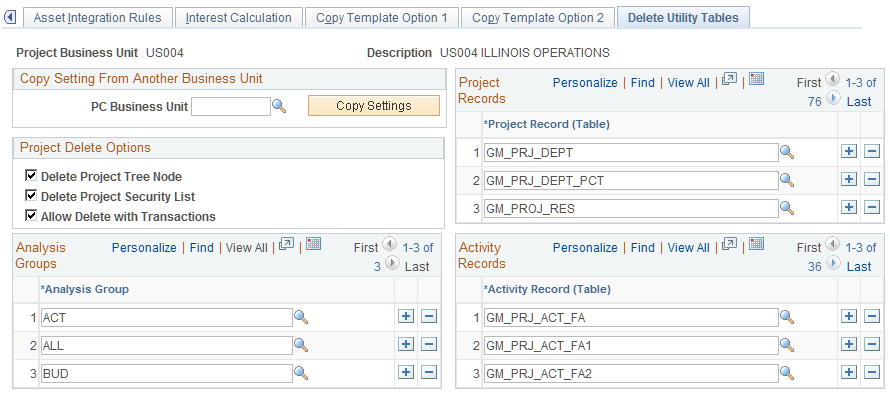Open lookup for GM_PRJ_DEPT record
This screenshot has height=396, width=890.
click(x=787, y=151)
